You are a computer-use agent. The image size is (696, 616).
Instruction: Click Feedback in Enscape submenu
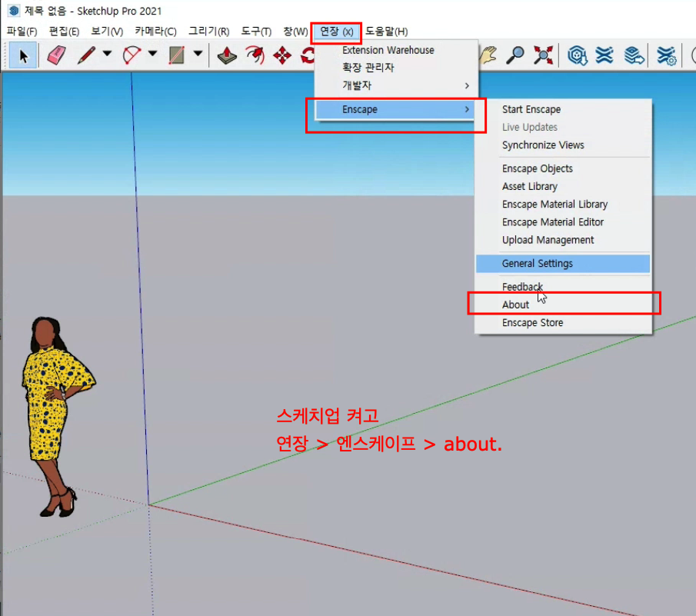pyautogui.click(x=522, y=287)
